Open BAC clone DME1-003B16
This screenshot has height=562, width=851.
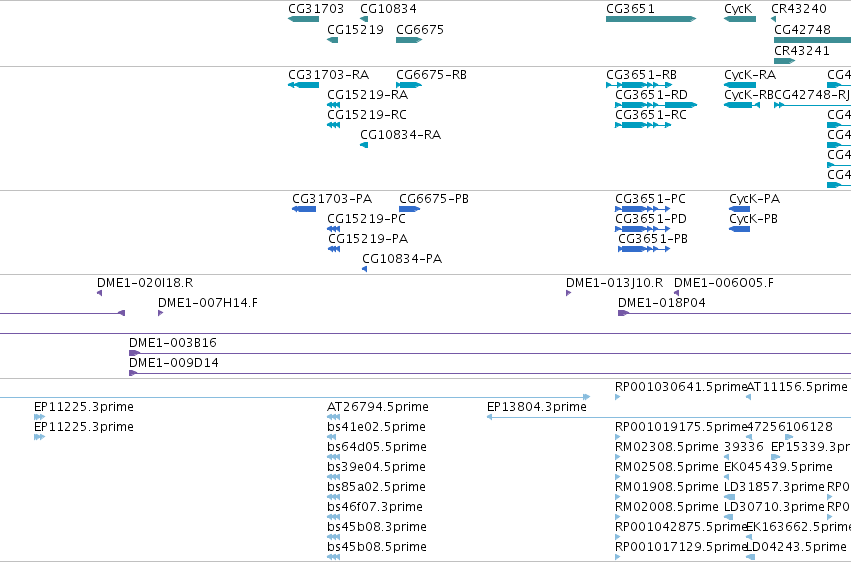[173, 343]
